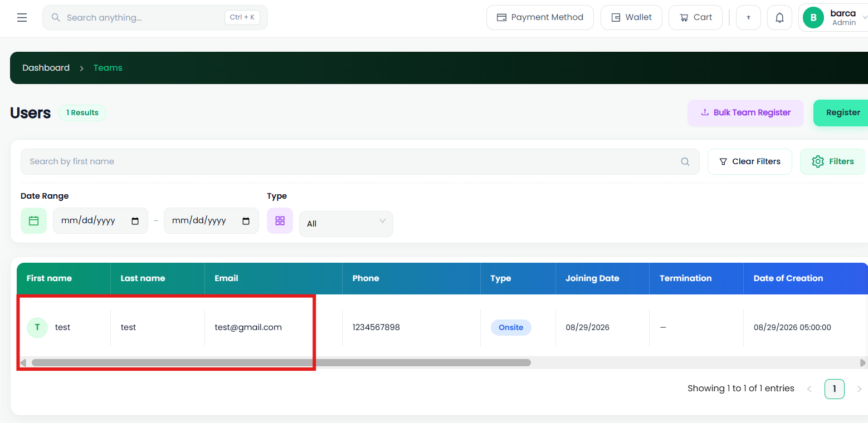Click the purple grid icon under Type
Image resolution: width=868 pixels, height=423 pixels.
(x=280, y=221)
